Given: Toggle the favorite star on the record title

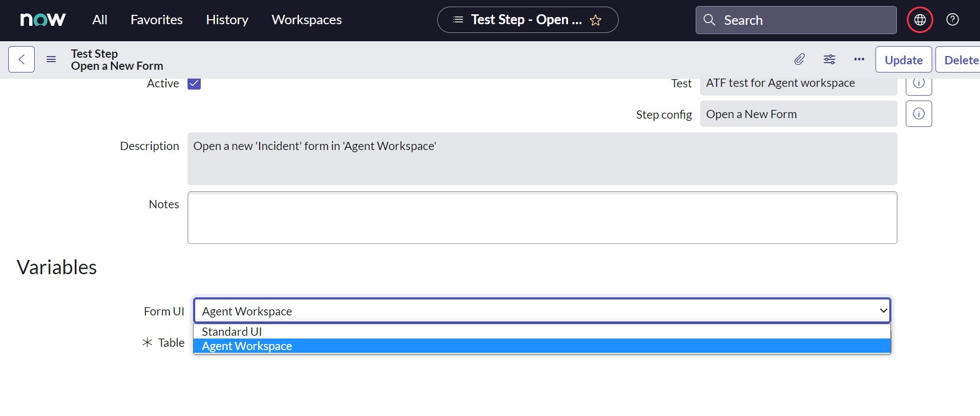Looking at the screenshot, I should coord(595,20).
